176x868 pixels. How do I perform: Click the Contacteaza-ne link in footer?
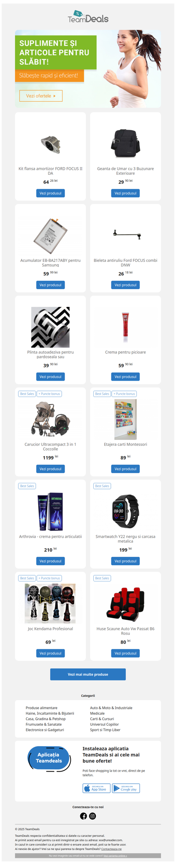(x=111, y=849)
